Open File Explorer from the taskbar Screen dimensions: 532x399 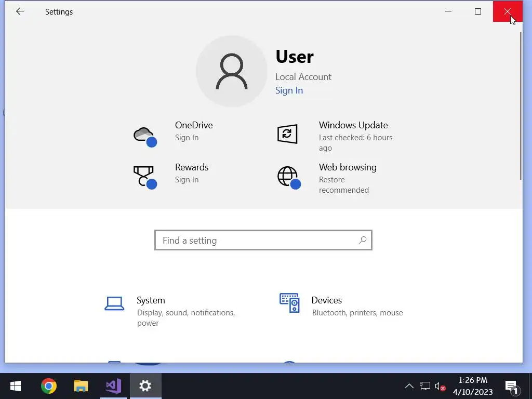click(81, 386)
